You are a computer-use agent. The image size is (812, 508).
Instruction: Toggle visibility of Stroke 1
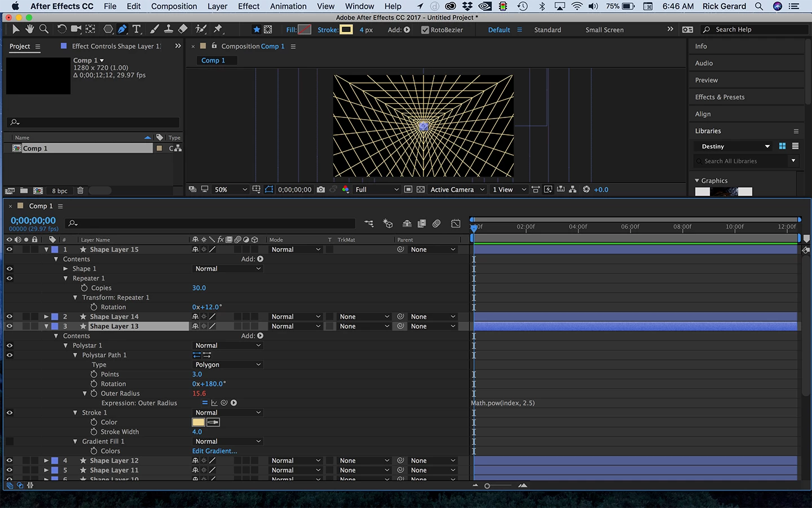tap(9, 413)
